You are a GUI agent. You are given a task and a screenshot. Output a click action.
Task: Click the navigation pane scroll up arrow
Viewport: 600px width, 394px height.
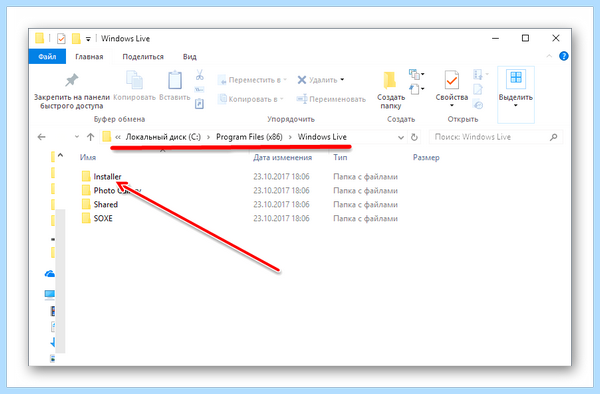point(60,155)
